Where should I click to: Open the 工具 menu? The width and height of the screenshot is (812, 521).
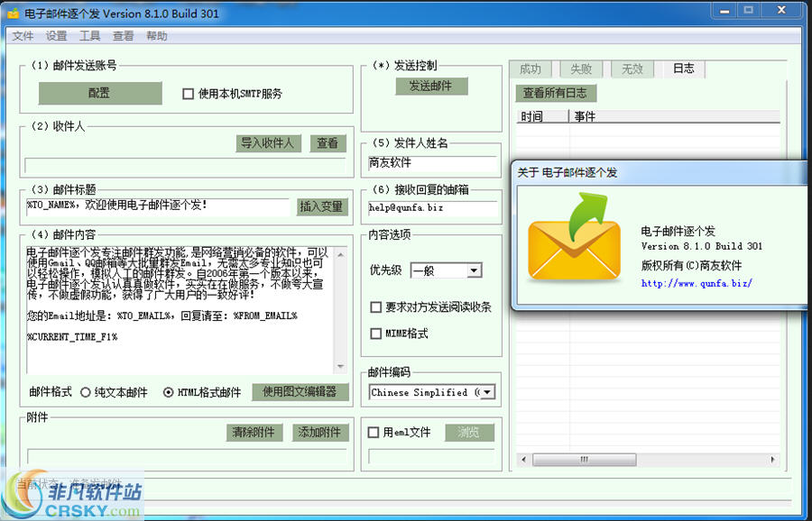tap(89, 36)
